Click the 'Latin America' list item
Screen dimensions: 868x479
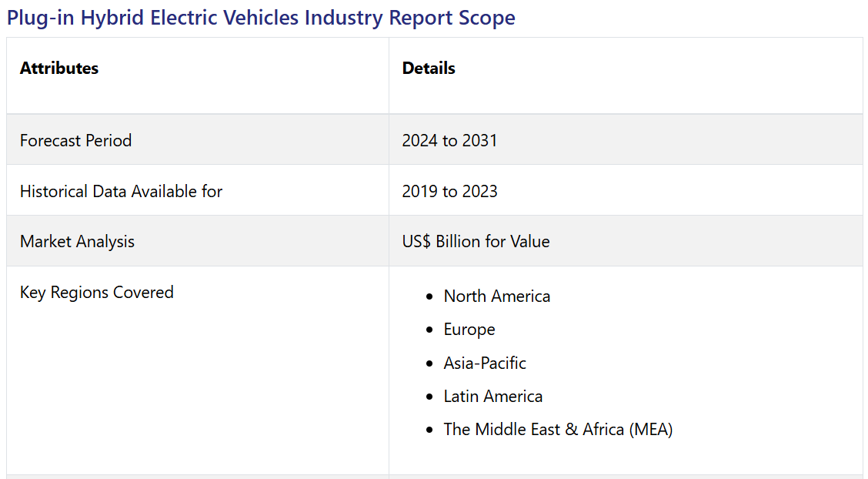(493, 396)
